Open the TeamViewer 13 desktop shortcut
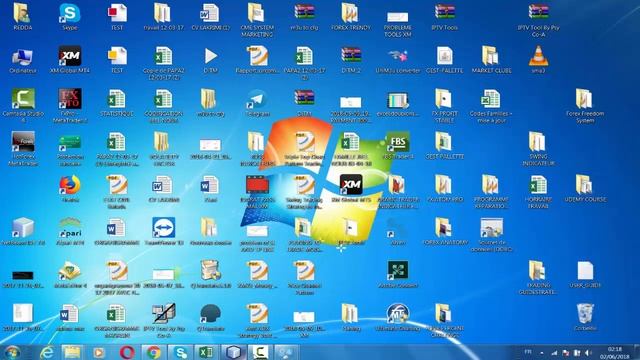 point(164,231)
